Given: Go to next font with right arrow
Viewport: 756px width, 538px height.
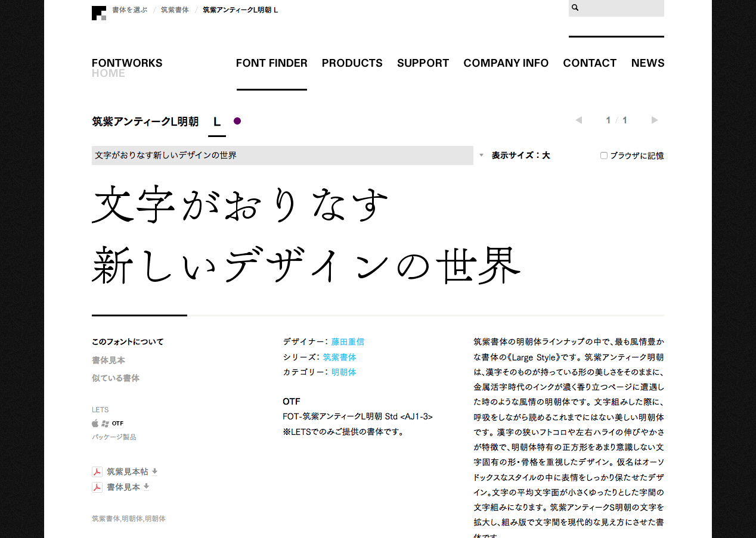Looking at the screenshot, I should point(655,120).
